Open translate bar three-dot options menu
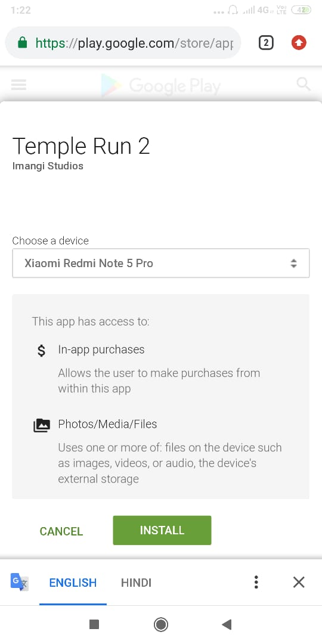 click(256, 582)
